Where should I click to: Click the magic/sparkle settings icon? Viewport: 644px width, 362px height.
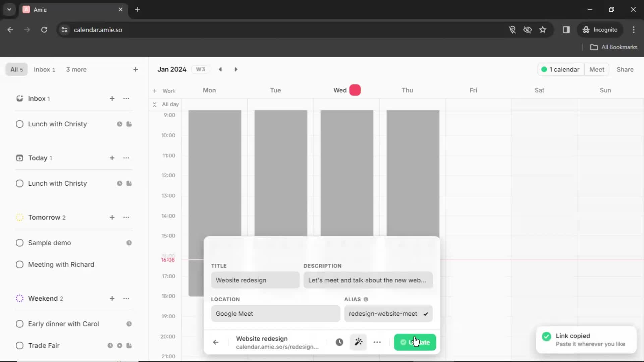click(358, 342)
